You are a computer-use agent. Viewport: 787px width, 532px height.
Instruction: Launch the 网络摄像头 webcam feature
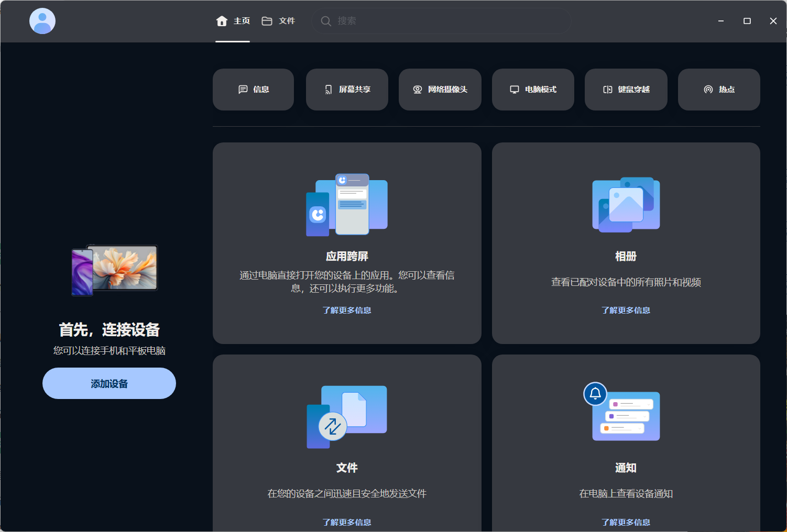pyautogui.click(x=440, y=90)
